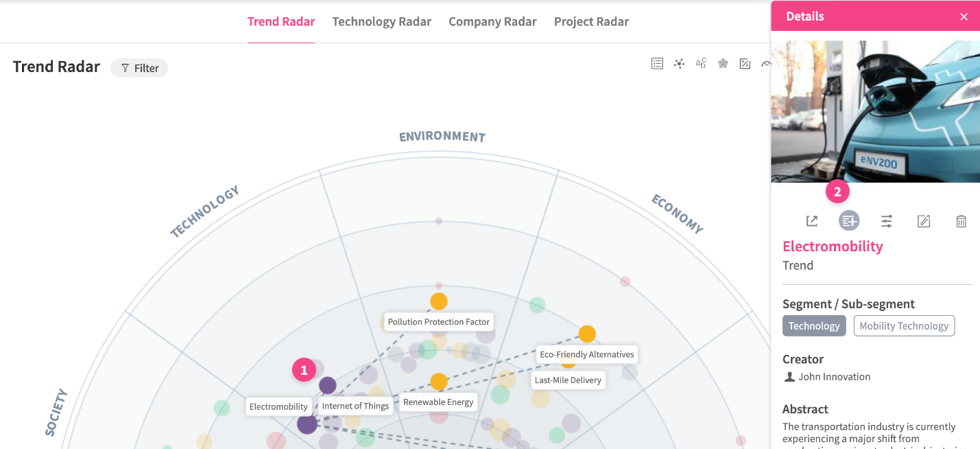980x449 pixels.
Task: Open the rating sliders icon
Action: click(887, 221)
